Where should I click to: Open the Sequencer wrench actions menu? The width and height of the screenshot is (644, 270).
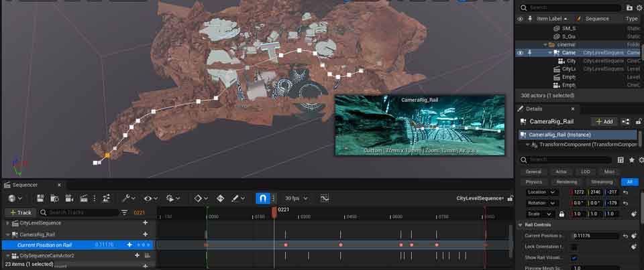pos(127,198)
